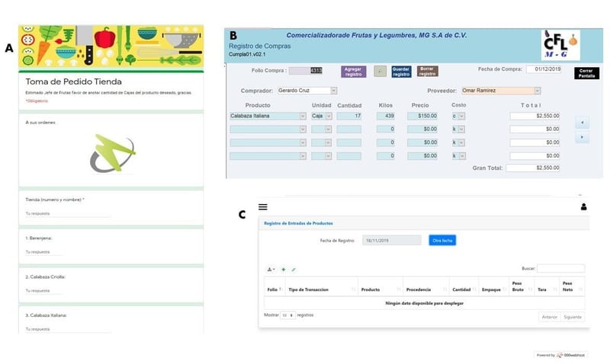Click the Registro de Entradas de Productos title
Viewport: 610px width, 364px height.
click(298, 223)
